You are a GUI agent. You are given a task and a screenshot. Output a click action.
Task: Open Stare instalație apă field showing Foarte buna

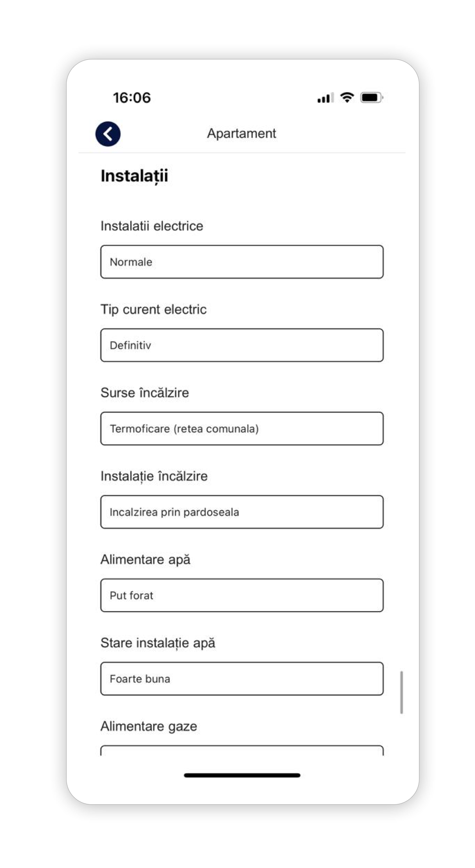click(x=242, y=679)
